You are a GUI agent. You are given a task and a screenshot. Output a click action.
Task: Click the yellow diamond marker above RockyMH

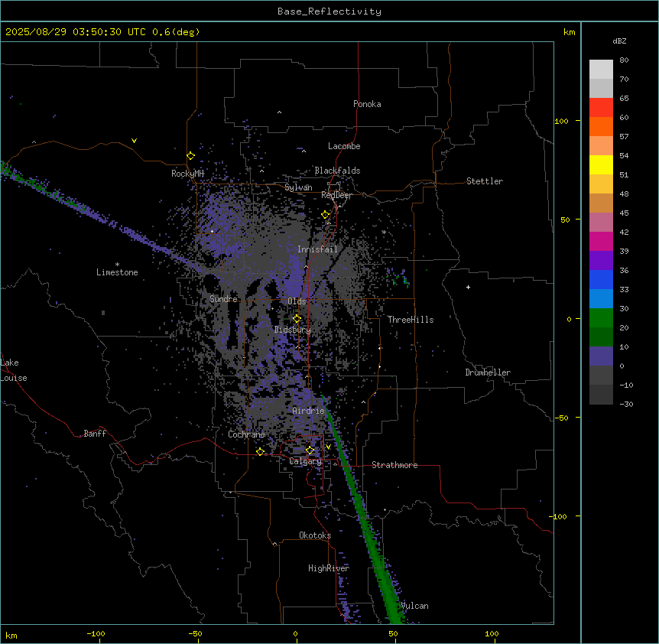click(x=190, y=156)
